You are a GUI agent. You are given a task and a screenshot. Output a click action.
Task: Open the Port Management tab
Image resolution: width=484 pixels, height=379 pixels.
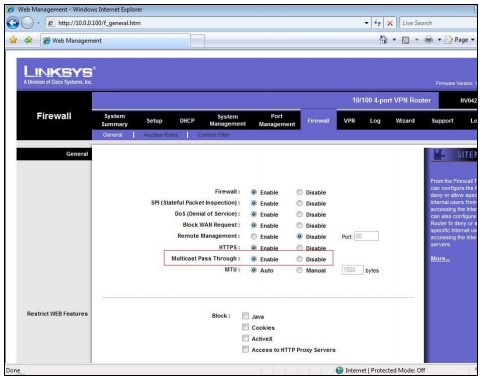point(277,120)
